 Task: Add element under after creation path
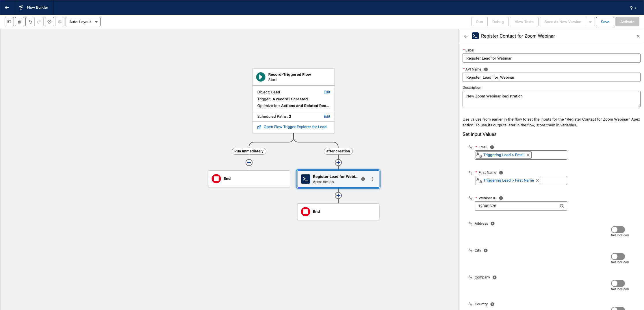click(x=338, y=163)
